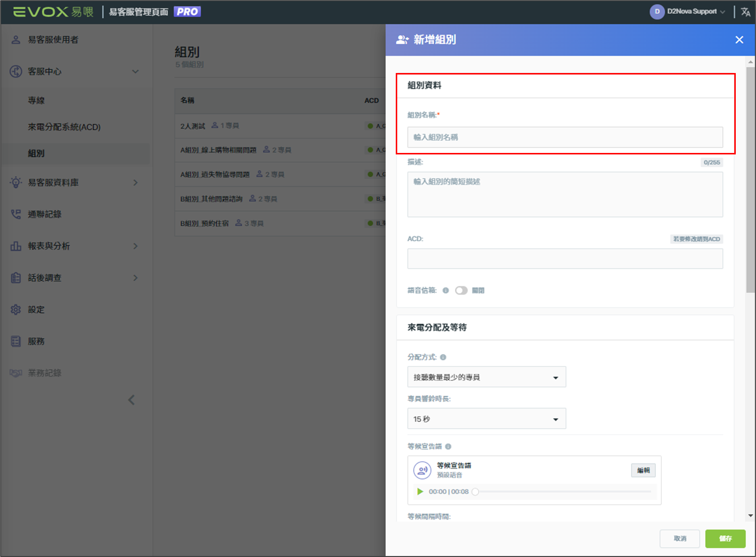The image size is (756, 557).
Task: Click A組別_遺失物協尋問題 row
Action: coord(280,175)
